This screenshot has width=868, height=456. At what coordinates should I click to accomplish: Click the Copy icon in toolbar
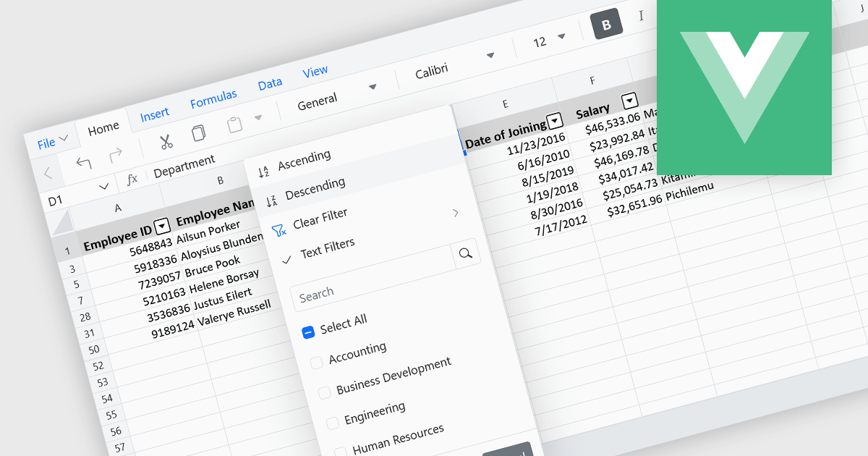click(x=198, y=133)
